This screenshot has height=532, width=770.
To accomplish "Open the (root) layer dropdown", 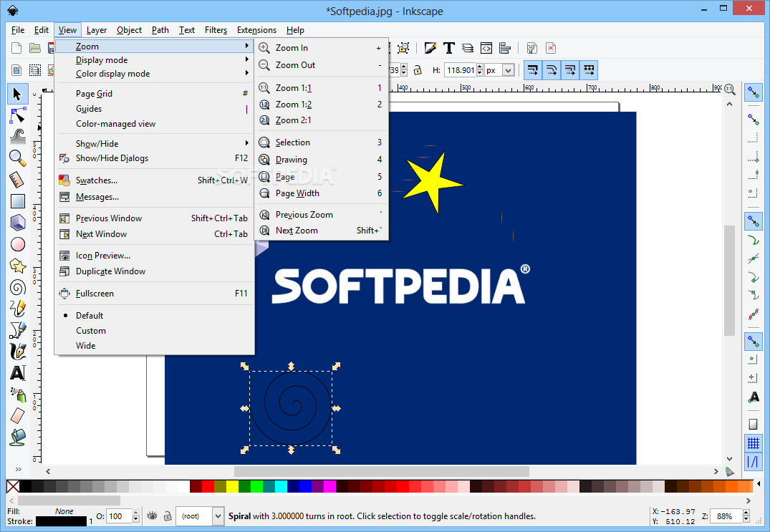I will click(218, 516).
